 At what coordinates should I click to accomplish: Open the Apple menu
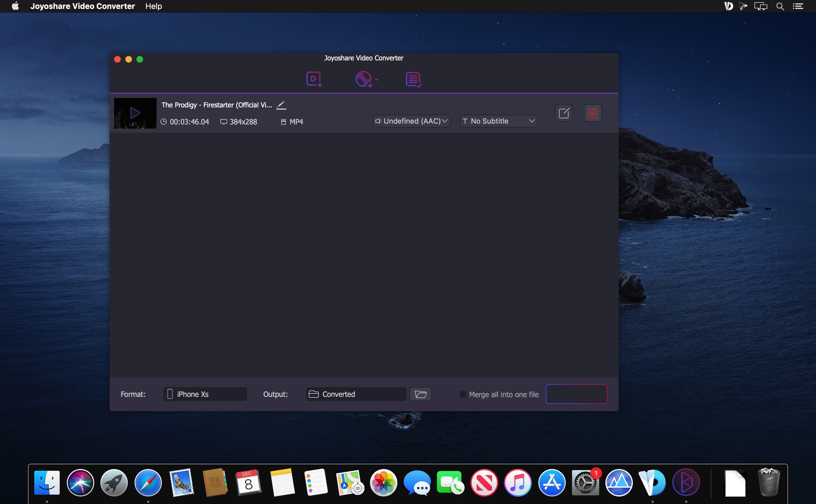pos(15,6)
